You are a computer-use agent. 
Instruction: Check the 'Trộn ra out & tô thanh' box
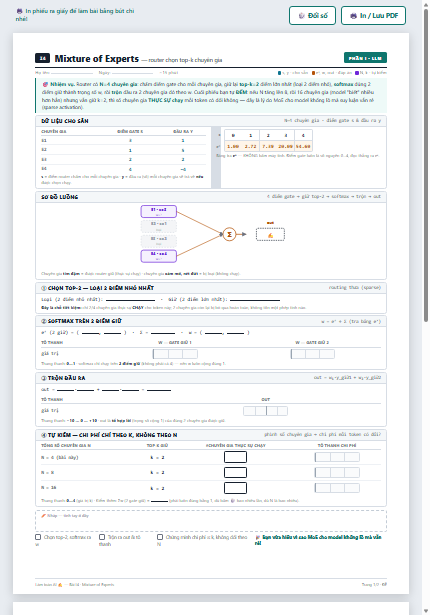tap(102, 537)
